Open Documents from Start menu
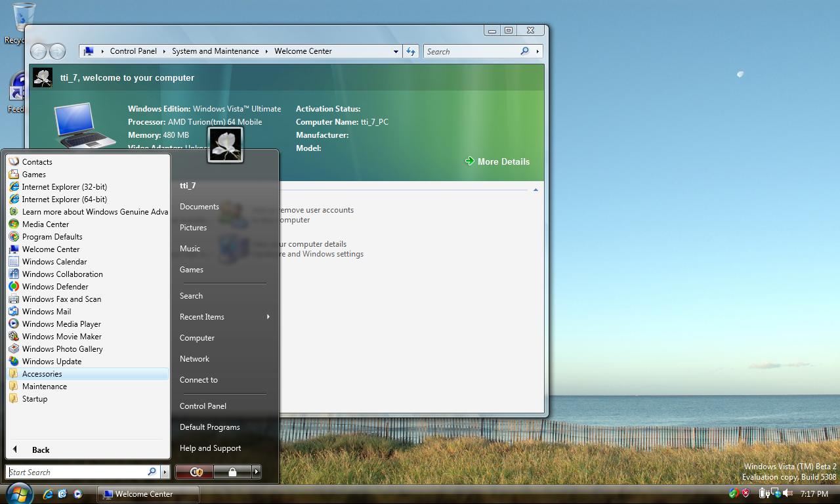This screenshot has width=840, height=504. click(x=199, y=207)
